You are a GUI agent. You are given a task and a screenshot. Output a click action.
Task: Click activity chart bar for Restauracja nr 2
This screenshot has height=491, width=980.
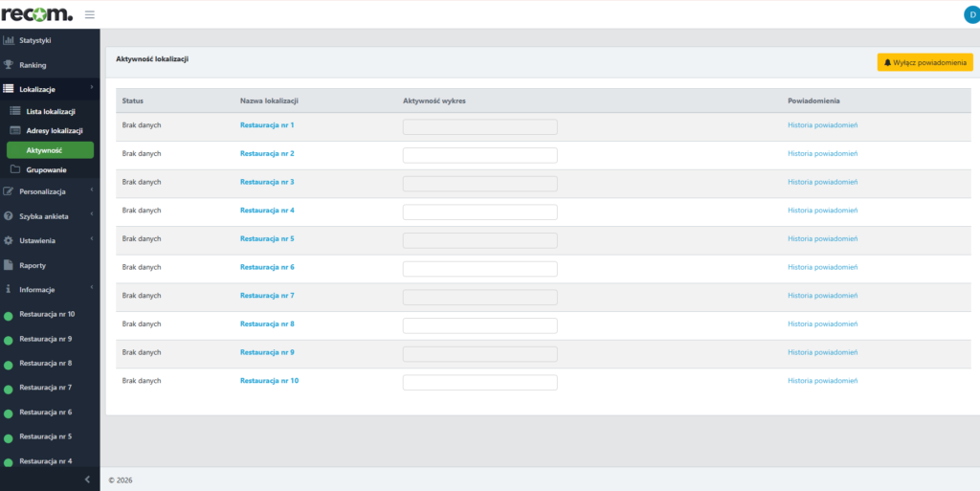point(479,155)
